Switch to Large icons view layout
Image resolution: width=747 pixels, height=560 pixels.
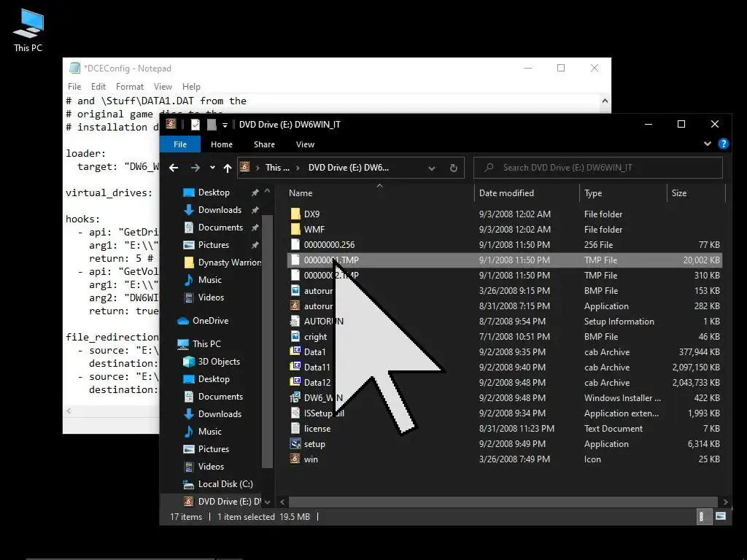tap(721, 517)
